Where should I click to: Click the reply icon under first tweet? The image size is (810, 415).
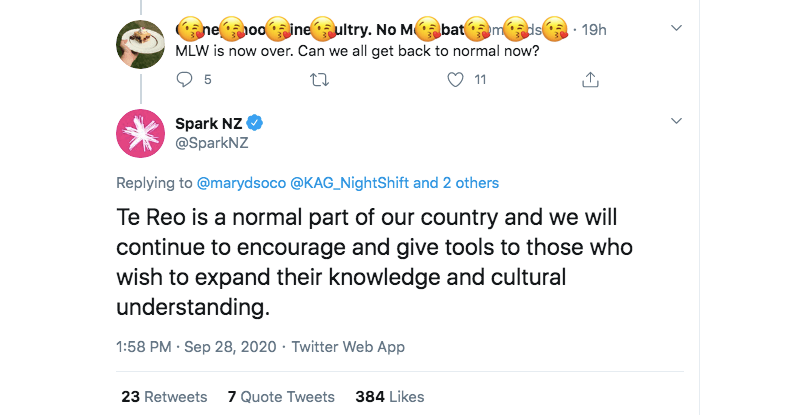[187, 79]
